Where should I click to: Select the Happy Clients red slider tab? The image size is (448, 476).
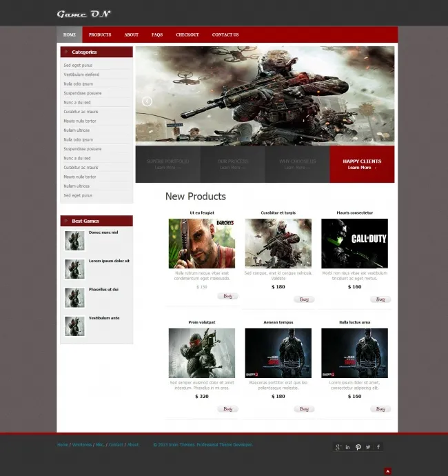tap(362, 164)
